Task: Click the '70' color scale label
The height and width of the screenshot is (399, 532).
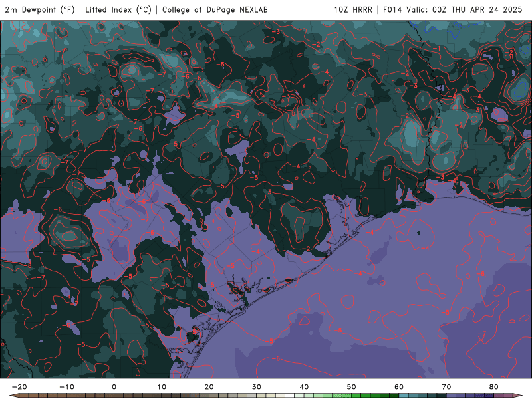Action: pos(446,387)
